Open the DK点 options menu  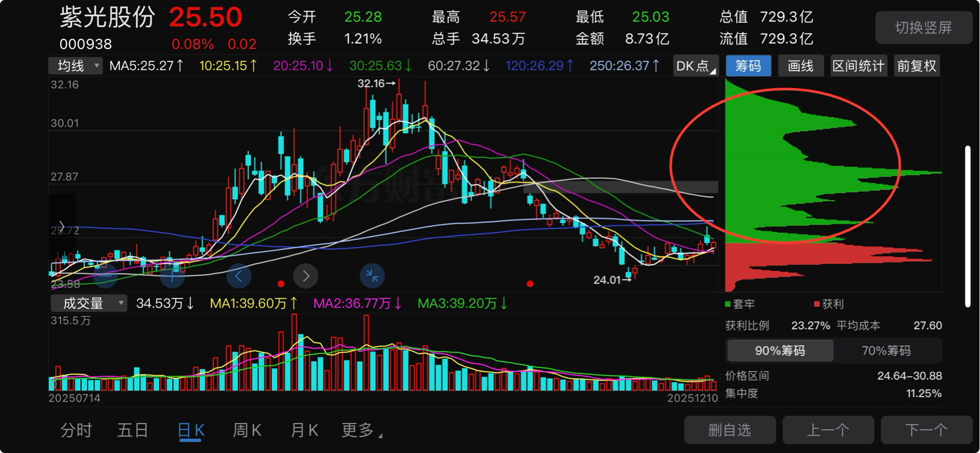696,65
